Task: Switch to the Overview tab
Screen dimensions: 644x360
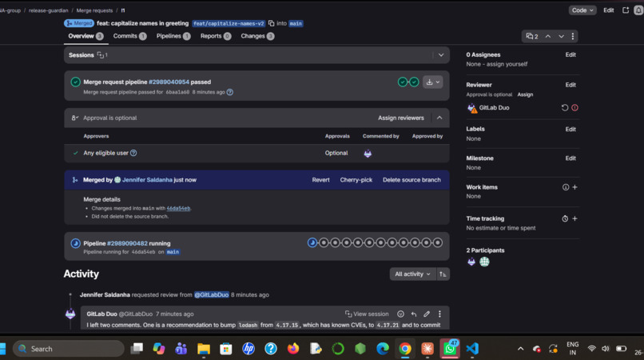Action: point(85,36)
